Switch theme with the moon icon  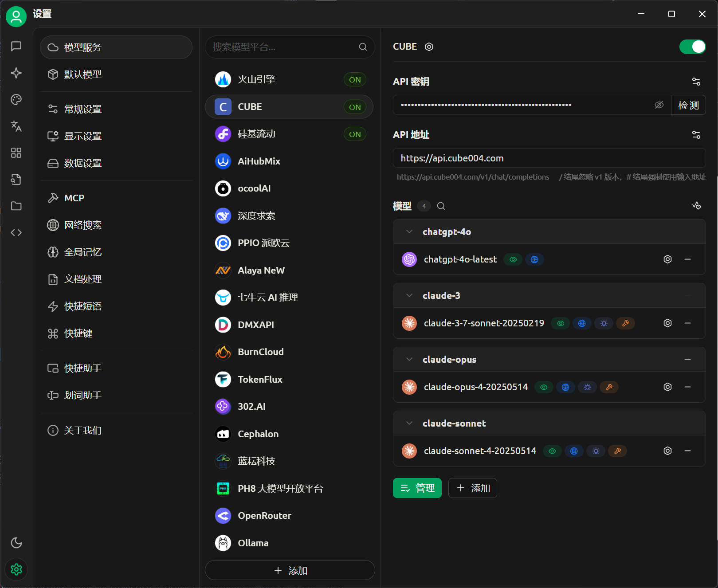click(x=16, y=543)
